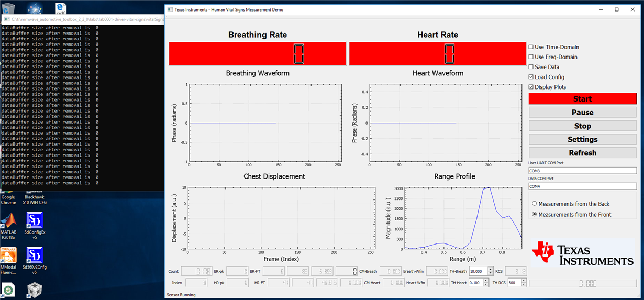Image resolution: width=644 pixels, height=300 pixels.
Task: Click the 'CM-Breath' label
Action: (x=368, y=271)
